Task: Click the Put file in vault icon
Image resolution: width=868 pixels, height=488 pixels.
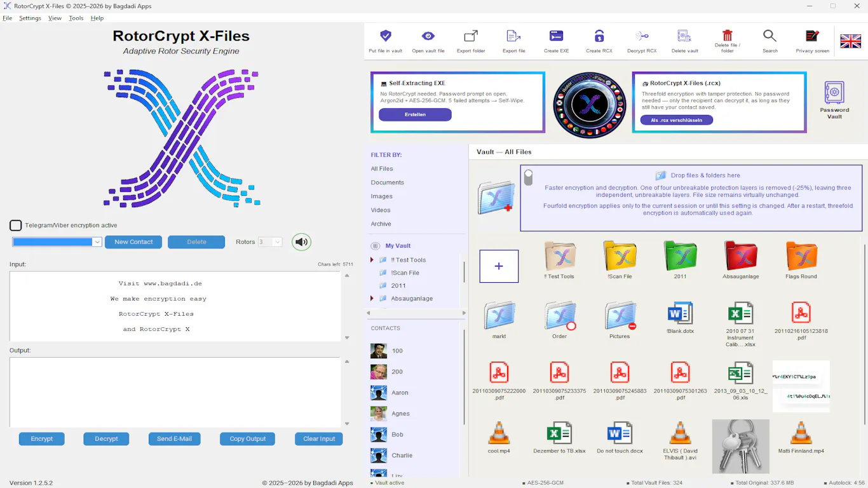Action: click(x=385, y=36)
